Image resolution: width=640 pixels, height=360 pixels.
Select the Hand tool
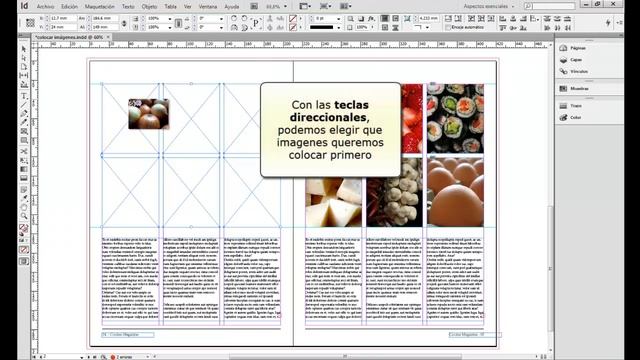(x=24, y=207)
